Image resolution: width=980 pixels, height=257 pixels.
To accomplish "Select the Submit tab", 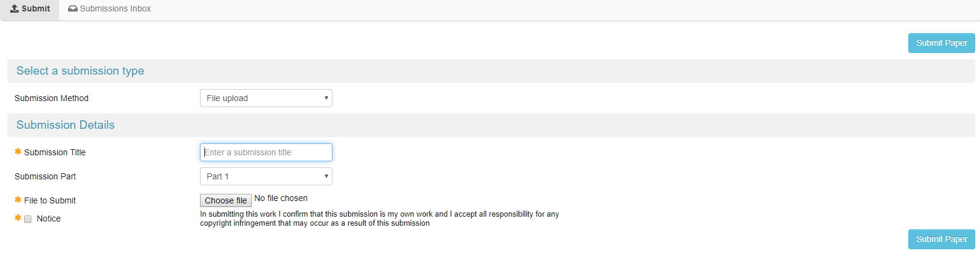I will [x=30, y=8].
